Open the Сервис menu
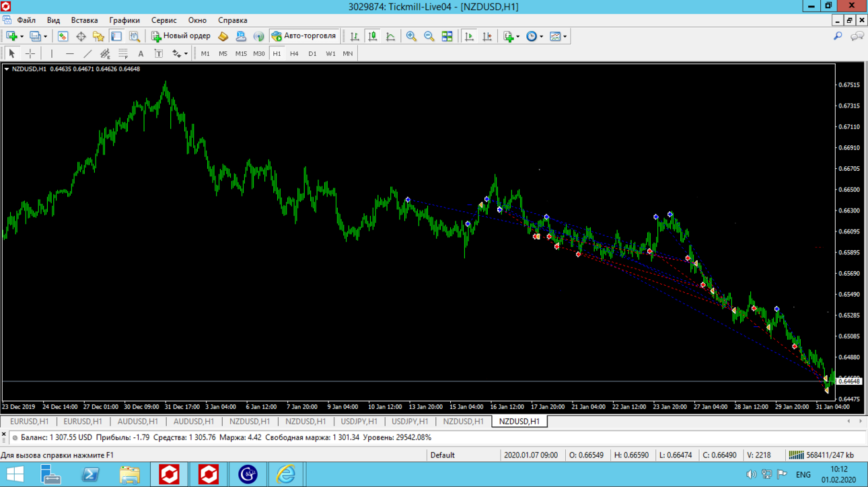This screenshot has width=868, height=487. [164, 20]
